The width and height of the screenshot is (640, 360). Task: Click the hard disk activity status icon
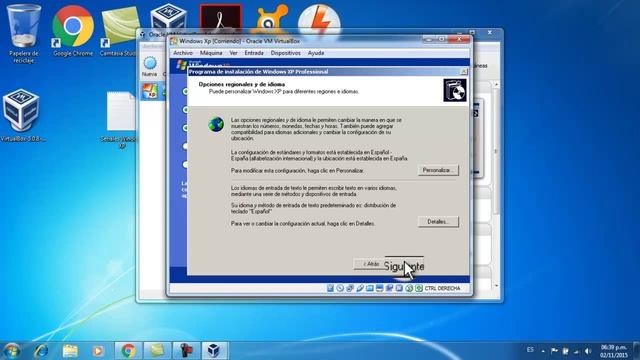click(330, 288)
